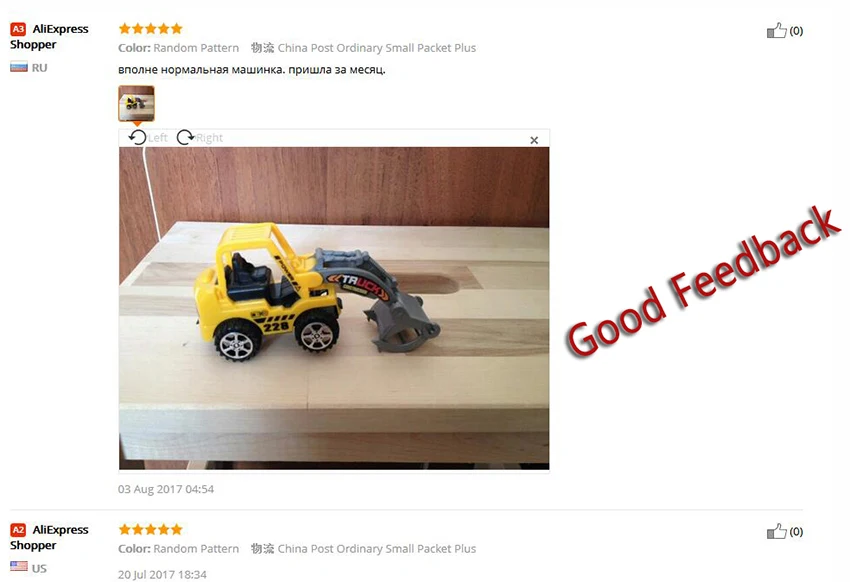Select the second AliExpress Shopper name
850x582 pixels.
click(x=49, y=538)
